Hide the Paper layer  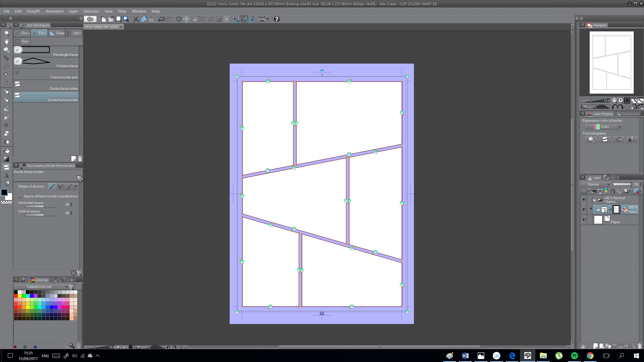pyautogui.click(x=584, y=220)
